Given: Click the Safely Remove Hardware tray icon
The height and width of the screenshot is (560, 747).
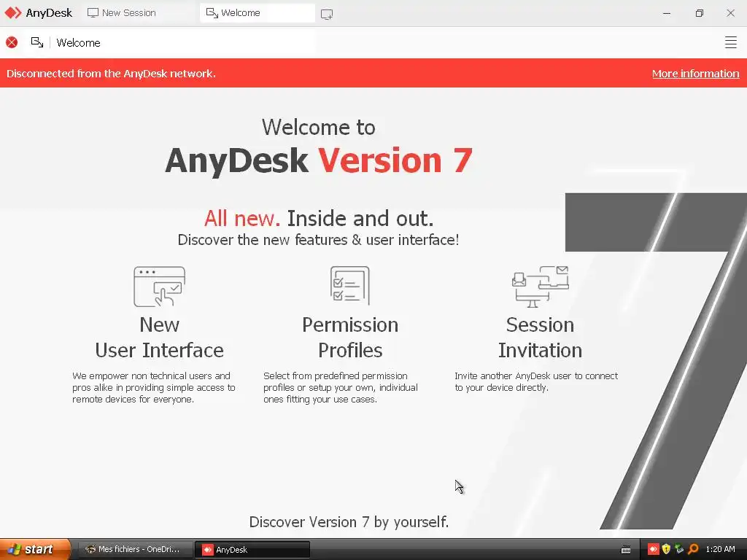Looking at the screenshot, I should (679, 549).
